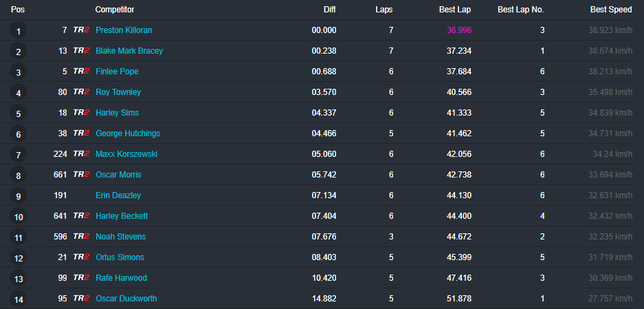
Task: Click the TR2 icon next to Oscar Duckworth
Action: pos(81,299)
